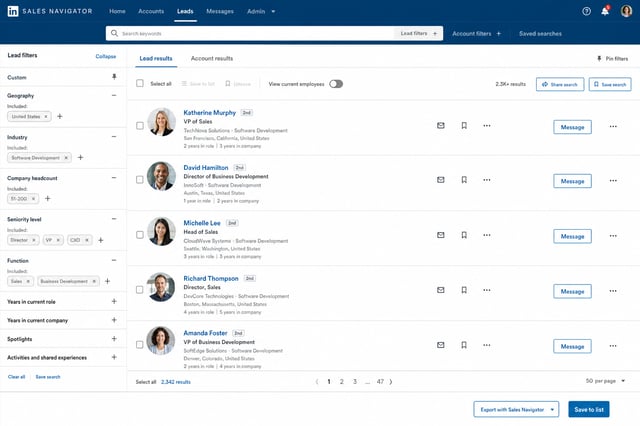
Task: Switch to Account results tab
Action: click(x=212, y=58)
